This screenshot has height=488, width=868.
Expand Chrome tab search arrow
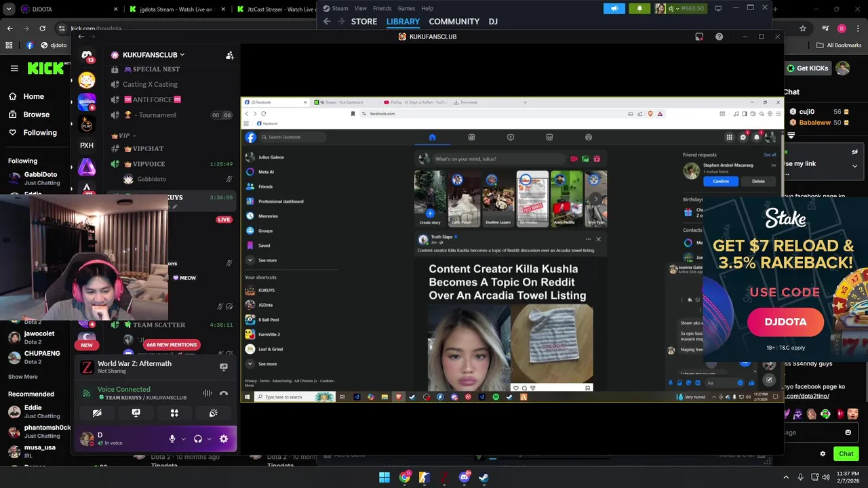(x=9, y=9)
